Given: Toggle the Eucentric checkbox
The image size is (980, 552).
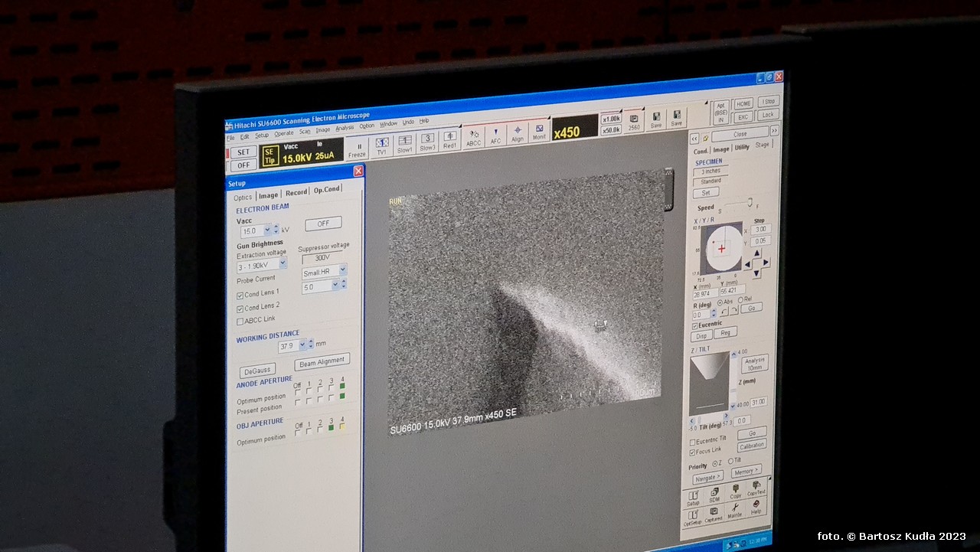Looking at the screenshot, I should pos(694,325).
